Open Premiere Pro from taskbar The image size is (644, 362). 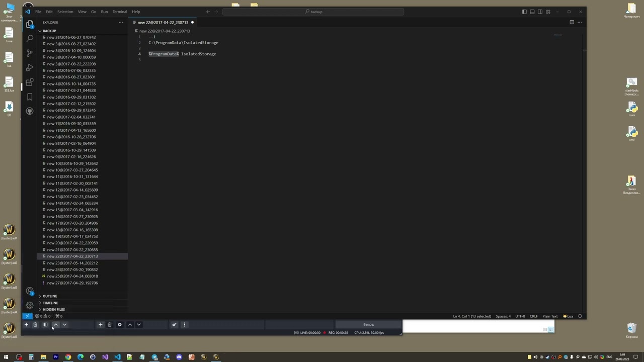(x=56, y=357)
